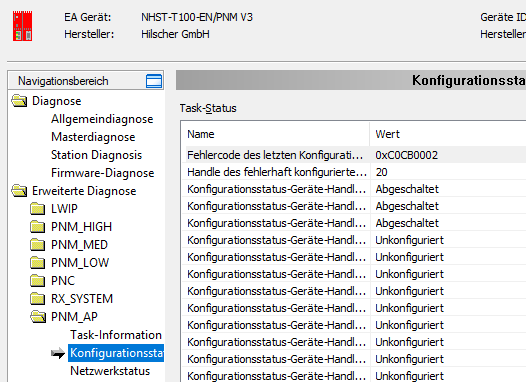Select Allgemeindiagnose in the navigation tree
Viewport: 526px width, 382px height.
(x=102, y=119)
